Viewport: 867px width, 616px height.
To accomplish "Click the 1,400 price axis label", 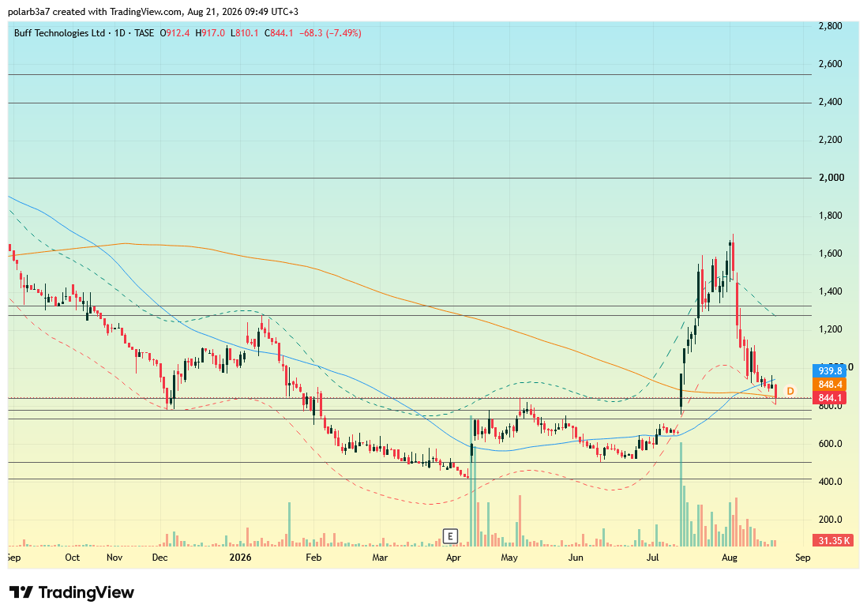I will (830, 291).
